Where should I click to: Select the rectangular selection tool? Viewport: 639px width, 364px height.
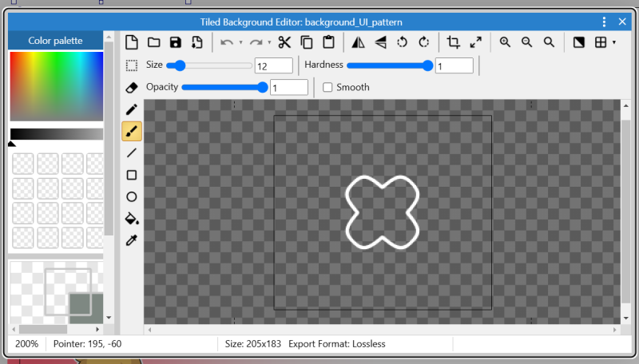132,65
